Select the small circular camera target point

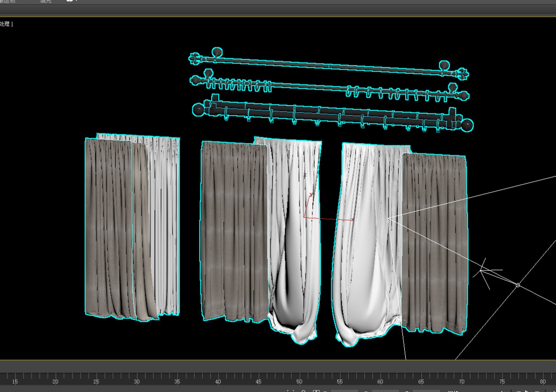pyautogui.click(x=518, y=285)
